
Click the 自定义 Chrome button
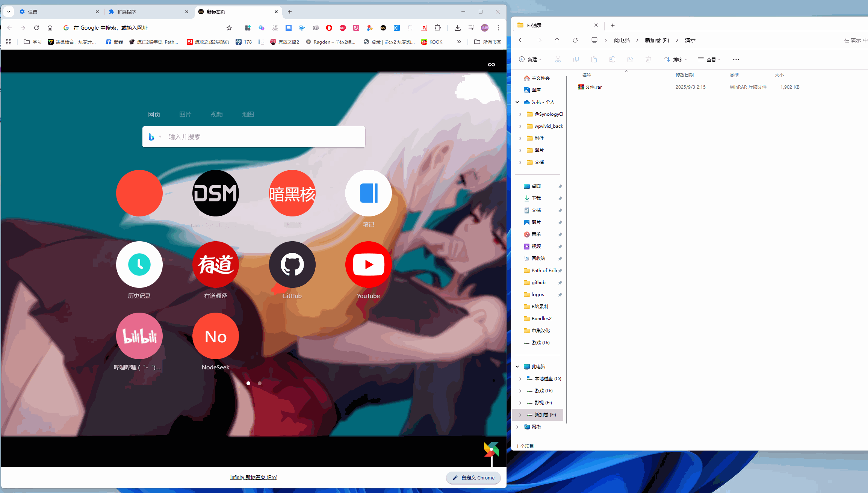[x=473, y=478]
